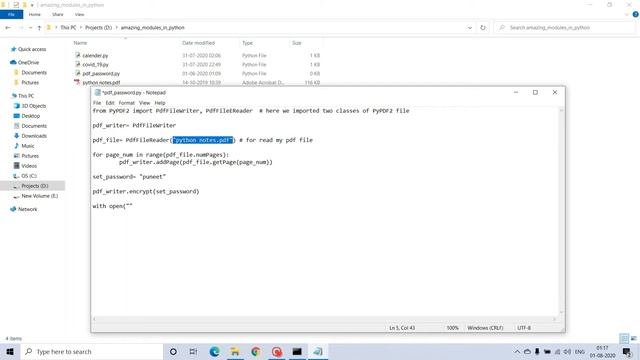Switch to Notepad from the taskbar

(x=318, y=351)
